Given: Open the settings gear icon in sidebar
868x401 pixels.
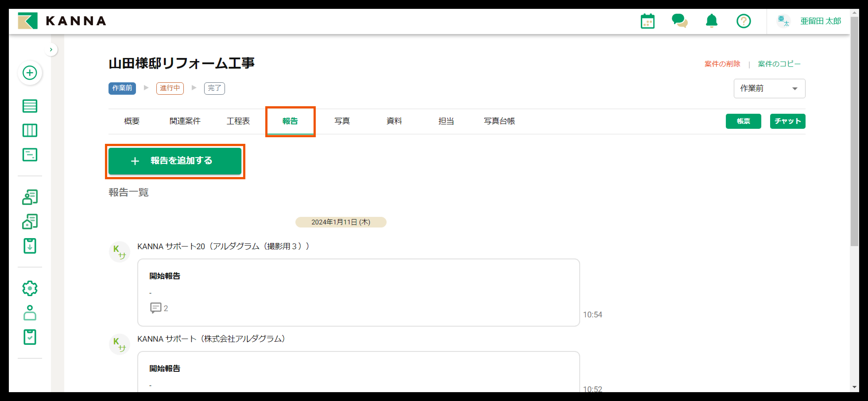Looking at the screenshot, I should click(30, 288).
